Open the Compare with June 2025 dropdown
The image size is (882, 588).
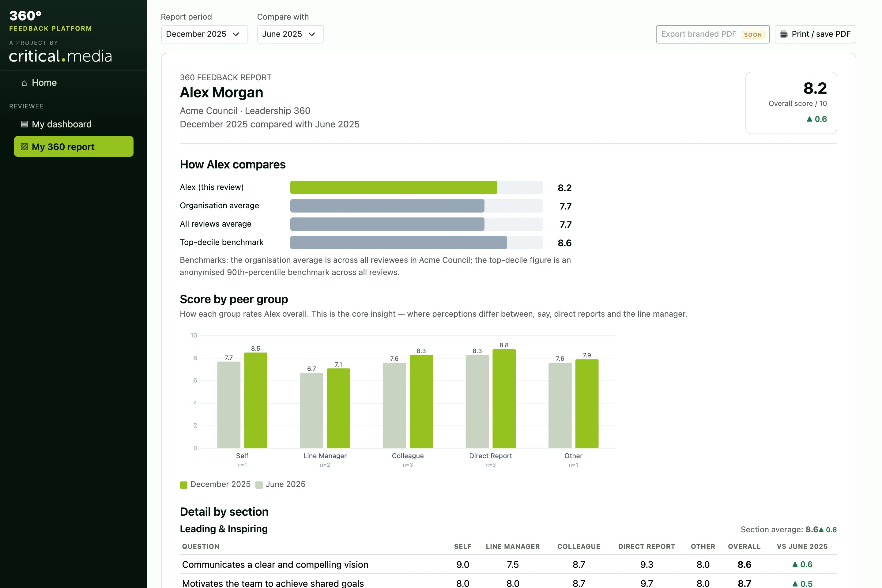[x=290, y=34]
